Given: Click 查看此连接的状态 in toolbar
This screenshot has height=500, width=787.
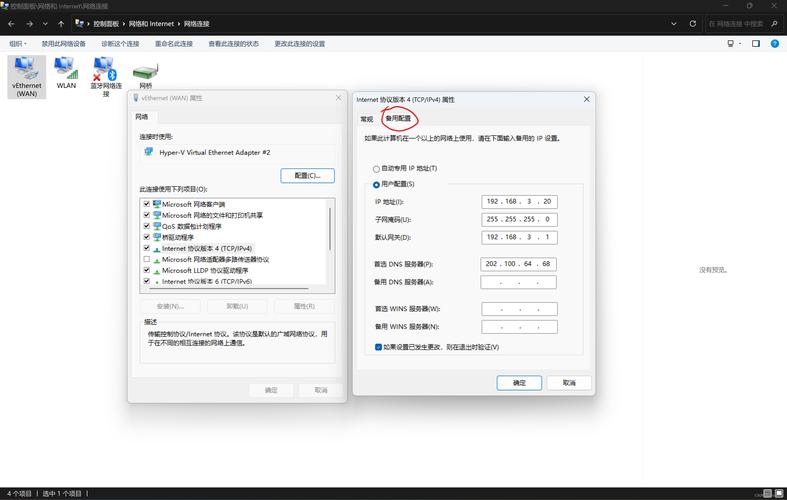Looking at the screenshot, I should click(233, 44).
